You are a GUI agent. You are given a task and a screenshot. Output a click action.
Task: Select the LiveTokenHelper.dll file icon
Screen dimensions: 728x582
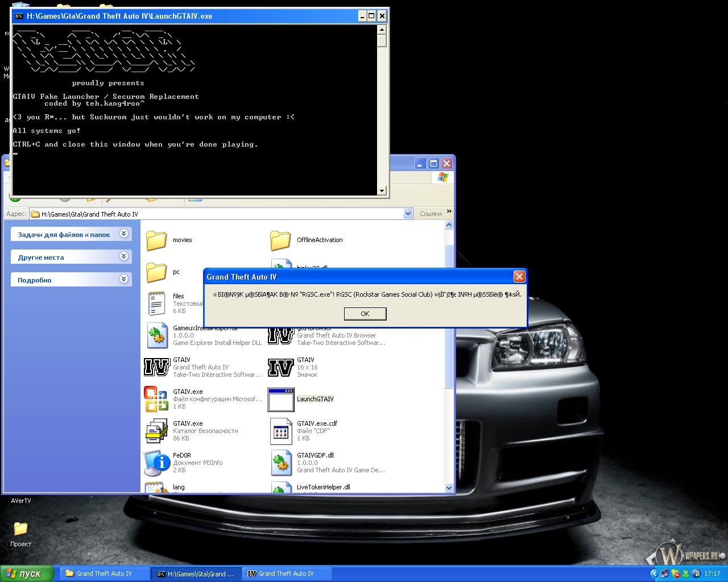coord(281,488)
